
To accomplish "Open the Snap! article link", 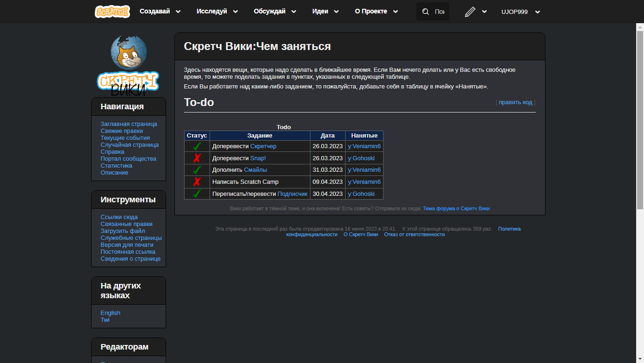I will (x=258, y=158).
